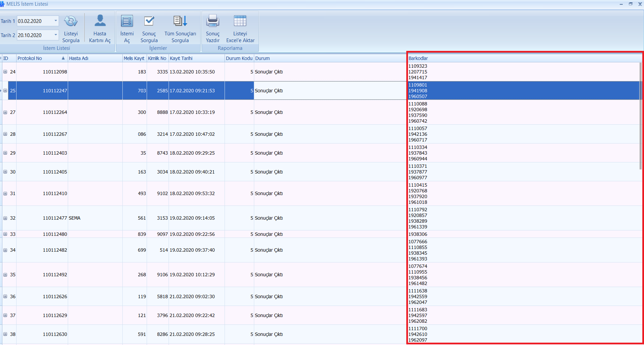644x345 pixels.
Task: Print results with Sonuç Yazdır
Action: 213,22
